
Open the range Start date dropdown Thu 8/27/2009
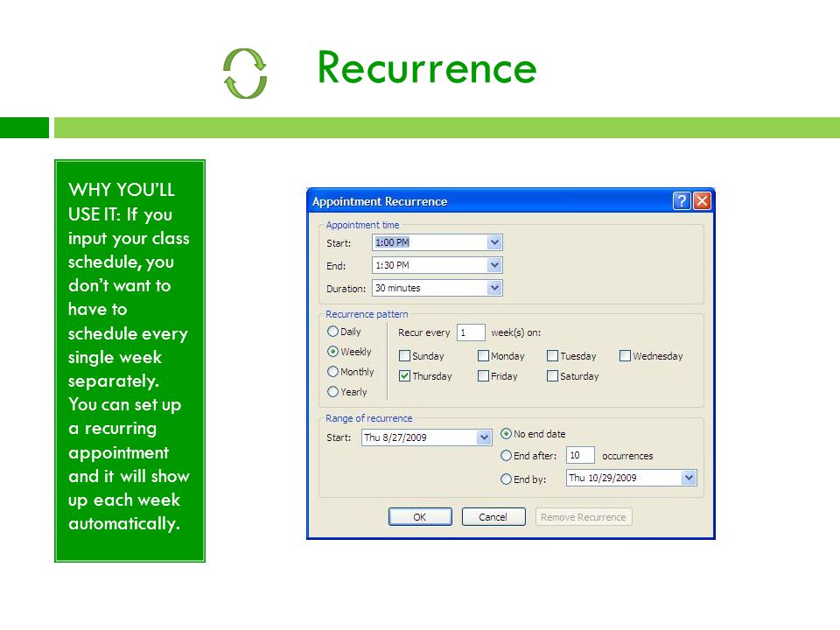pyautogui.click(x=484, y=437)
